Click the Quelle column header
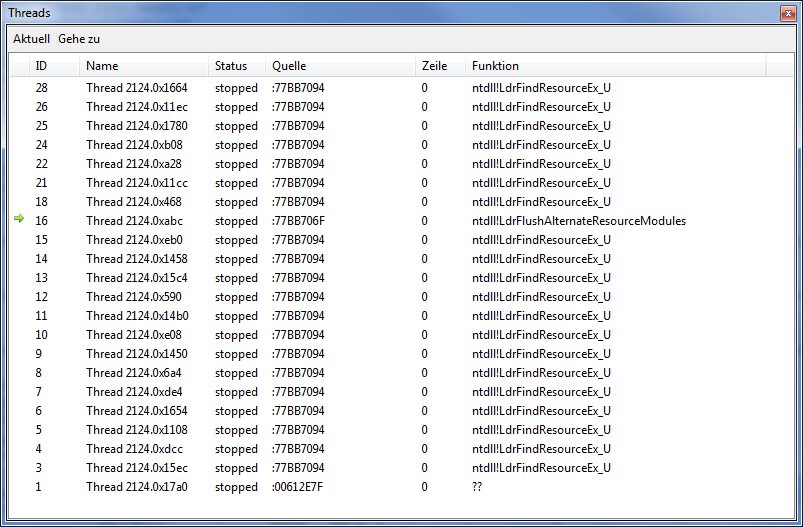 pyautogui.click(x=289, y=66)
